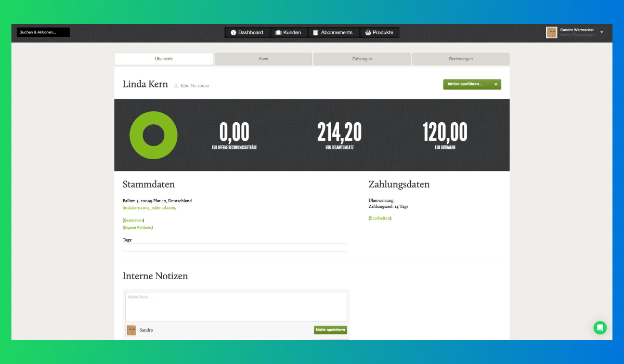
Task: Open the Aktion ausführen dropdown
Action: tap(472, 84)
